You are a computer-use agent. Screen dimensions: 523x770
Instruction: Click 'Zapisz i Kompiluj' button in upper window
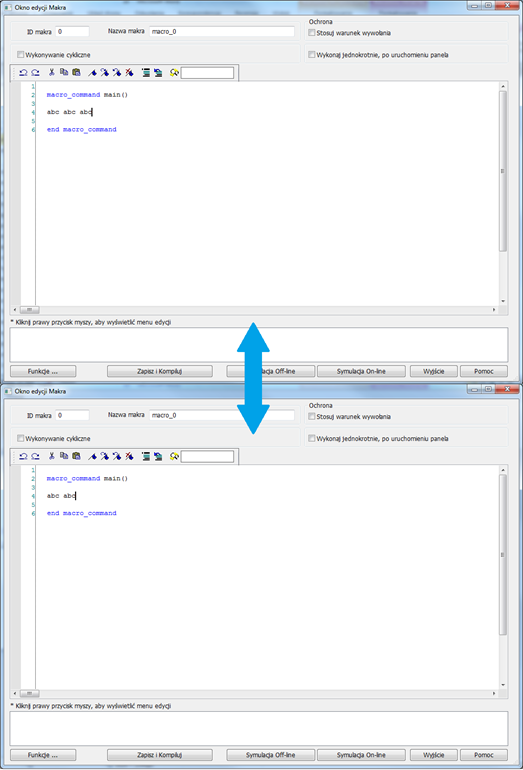160,371
